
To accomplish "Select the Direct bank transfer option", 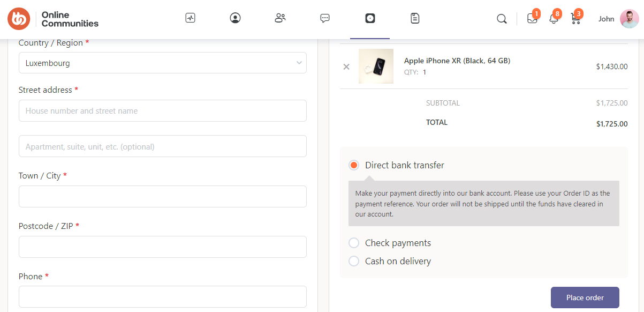I will click(x=353, y=165).
